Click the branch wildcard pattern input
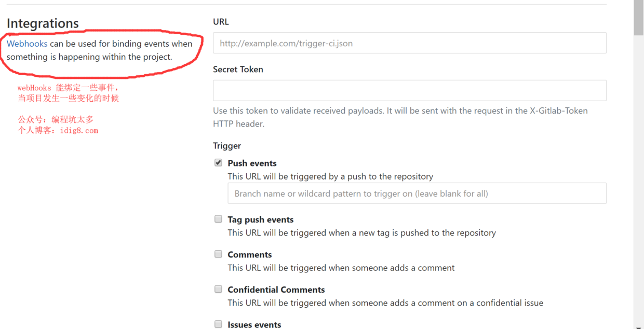This screenshot has width=644, height=329. (x=417, y=193)
